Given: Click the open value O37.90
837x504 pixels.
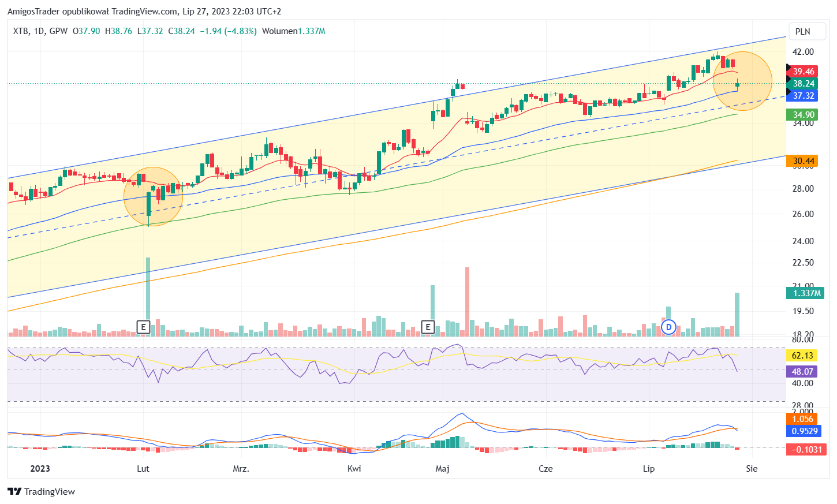Looking at the screenshot, I should click(x=86, y=31).
